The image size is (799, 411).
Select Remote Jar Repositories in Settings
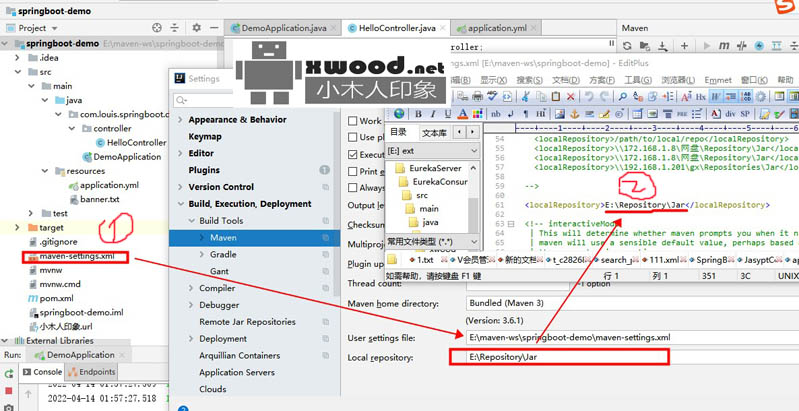[x=247, y=322]
